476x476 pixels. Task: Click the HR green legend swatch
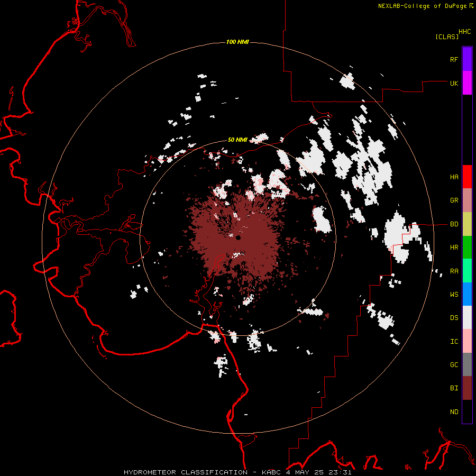(x=467, y=248)
